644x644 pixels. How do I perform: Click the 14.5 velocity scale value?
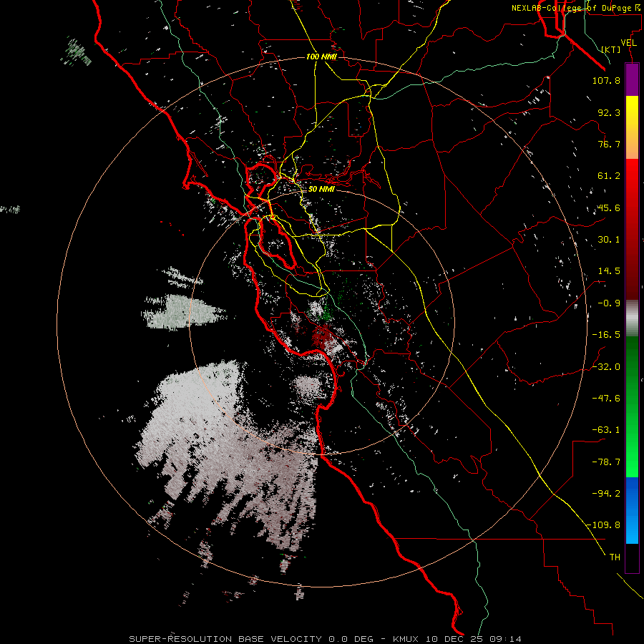point(609,271)
